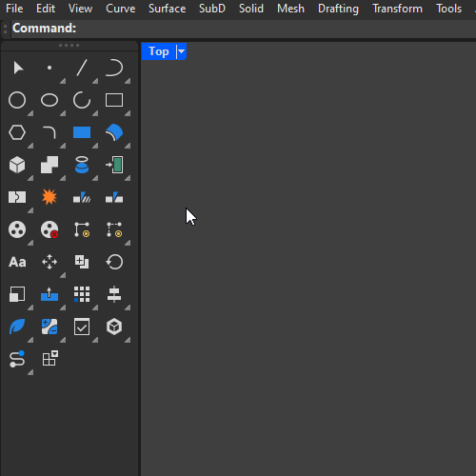Select the arrow Select Objects tool
Viewport: 476px width, 476px height.
[x=18, y=68]
